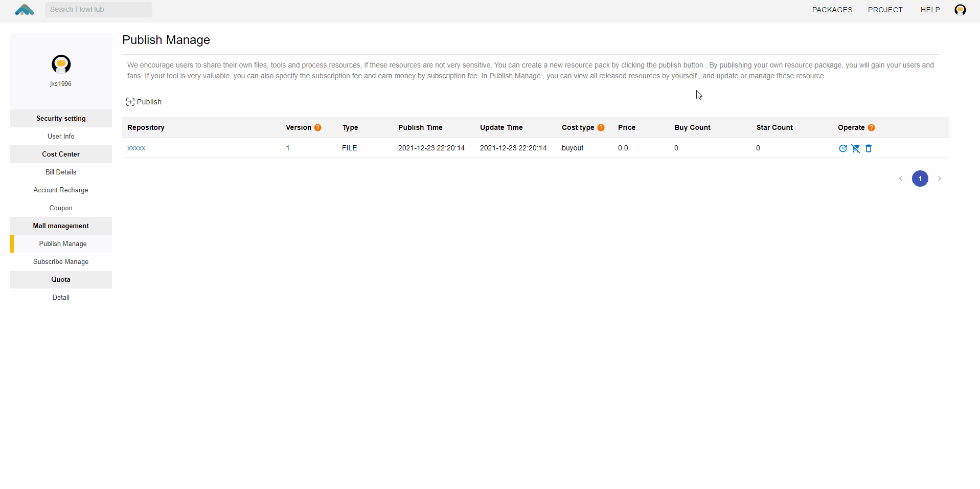This screenshot has height=489, width=980.
Task: Click the Star Count column header
Action: (774, 128)
